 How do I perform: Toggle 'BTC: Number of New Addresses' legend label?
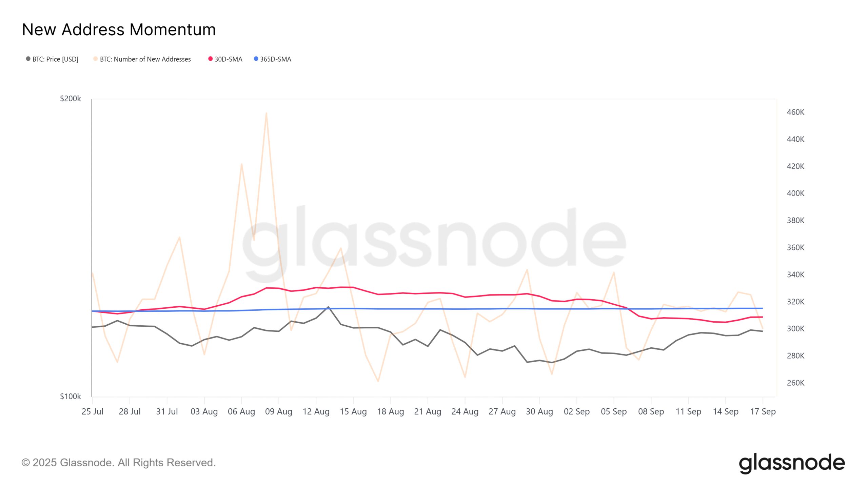coord(145,59)
